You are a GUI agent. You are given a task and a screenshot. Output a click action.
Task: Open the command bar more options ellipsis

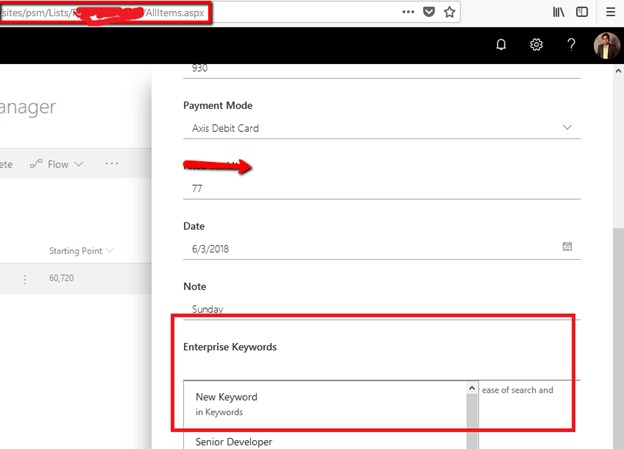click(112, 164)
